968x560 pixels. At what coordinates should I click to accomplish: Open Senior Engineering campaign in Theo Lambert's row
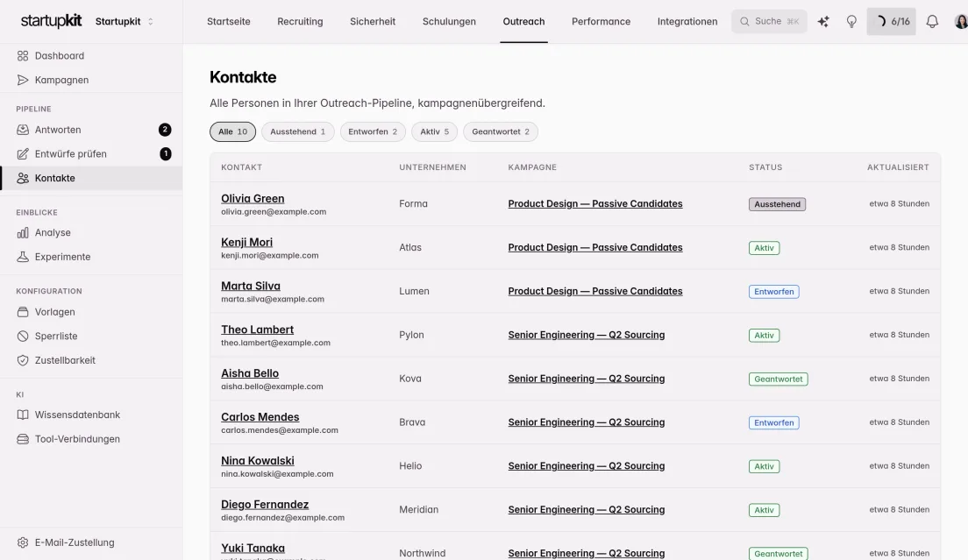point(587,335)
